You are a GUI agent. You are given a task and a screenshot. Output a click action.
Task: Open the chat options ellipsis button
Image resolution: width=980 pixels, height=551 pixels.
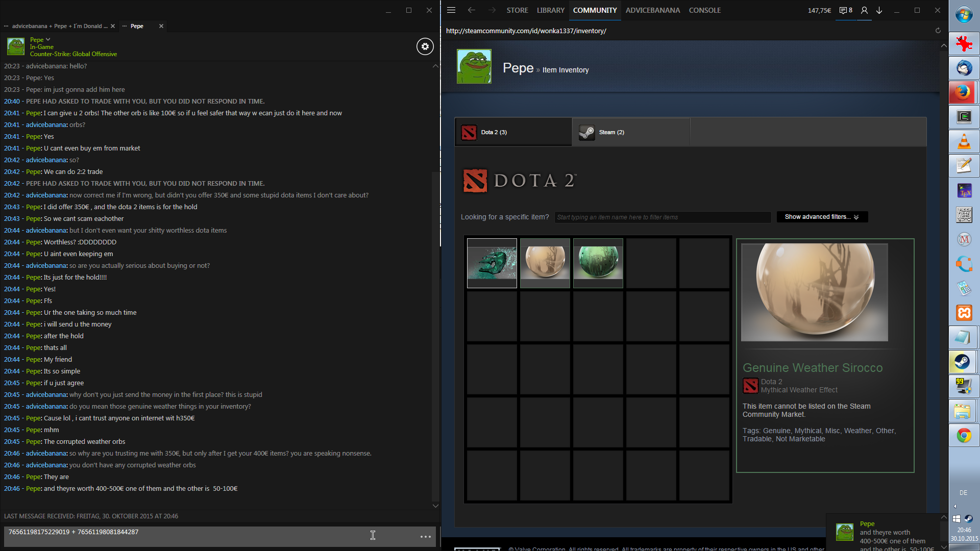click(x=425, y=537)
